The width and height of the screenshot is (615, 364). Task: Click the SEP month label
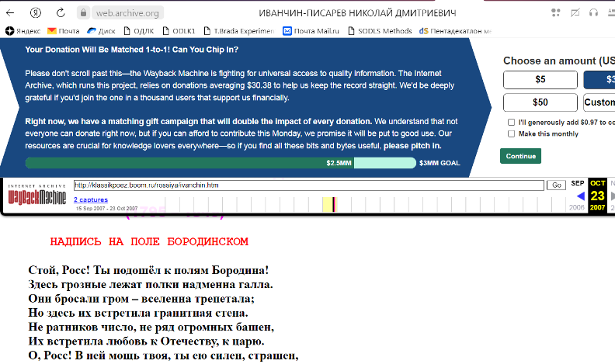coord(578,183)
